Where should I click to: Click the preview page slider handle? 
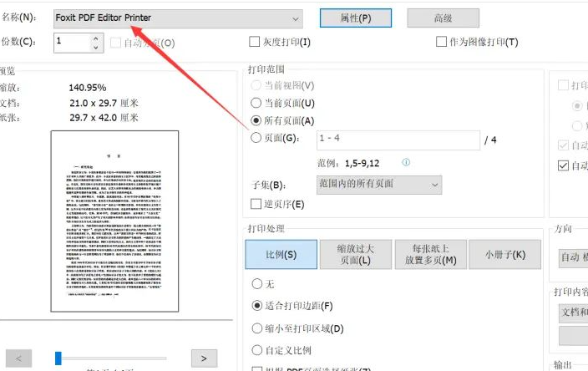pos(58,358)
